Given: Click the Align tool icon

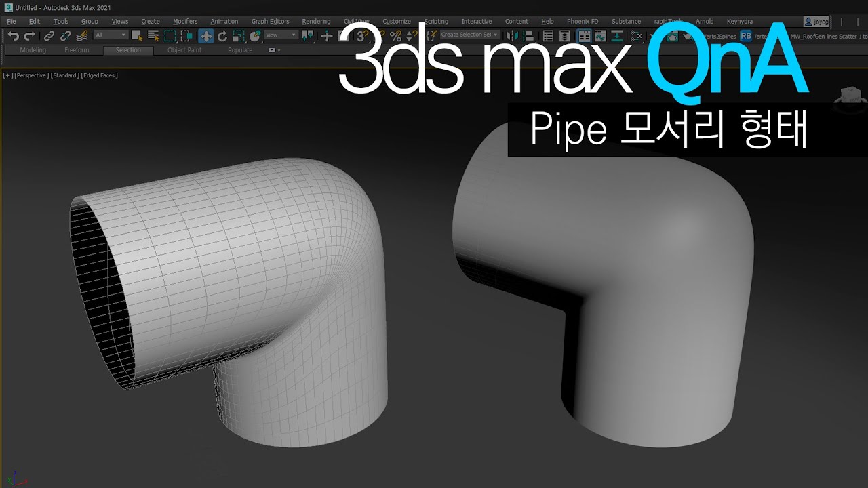Looking at the screenshot, I should (x=529, y=36).
